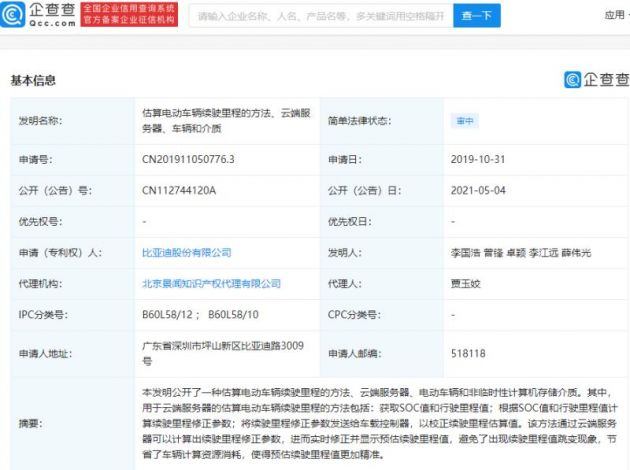Click the agent name 贾玉姣
This screenshot has width=630, height=470.
point(466,284)
